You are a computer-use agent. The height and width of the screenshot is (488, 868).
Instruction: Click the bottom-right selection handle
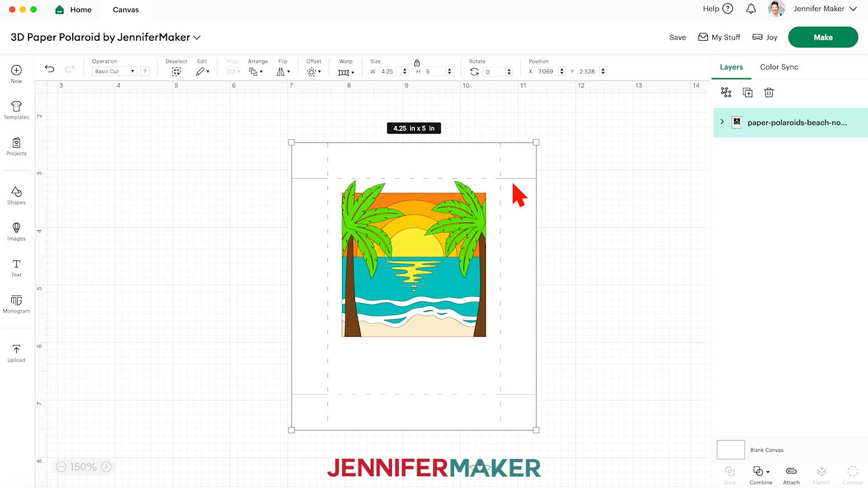(536, 430)
